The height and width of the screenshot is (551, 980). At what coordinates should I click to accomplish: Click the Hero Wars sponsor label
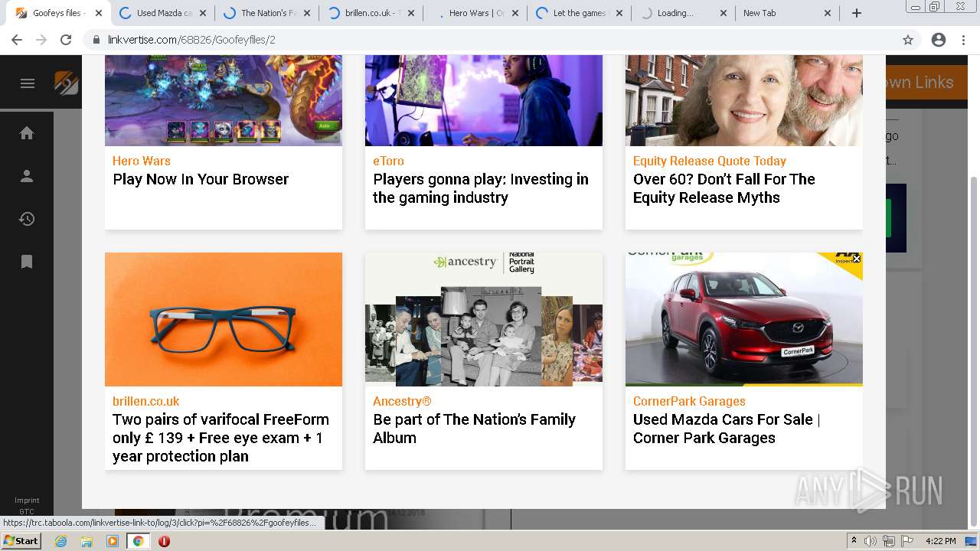[142, 161]
